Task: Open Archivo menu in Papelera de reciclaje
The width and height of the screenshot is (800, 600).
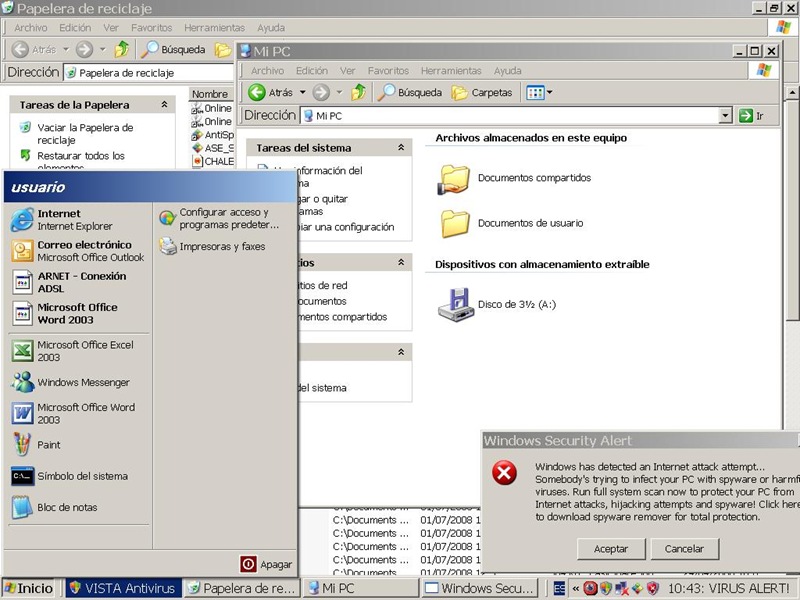Action: (31, 28)
